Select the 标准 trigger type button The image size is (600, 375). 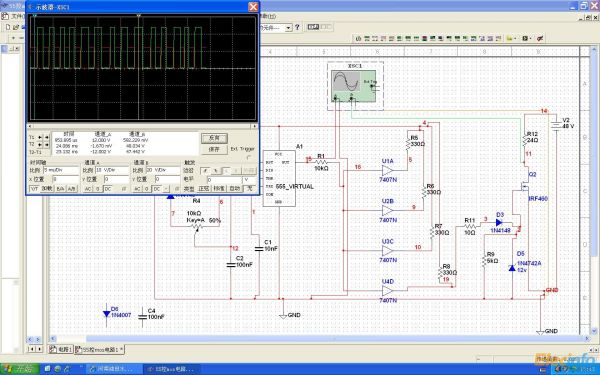(x=220, y=189)
